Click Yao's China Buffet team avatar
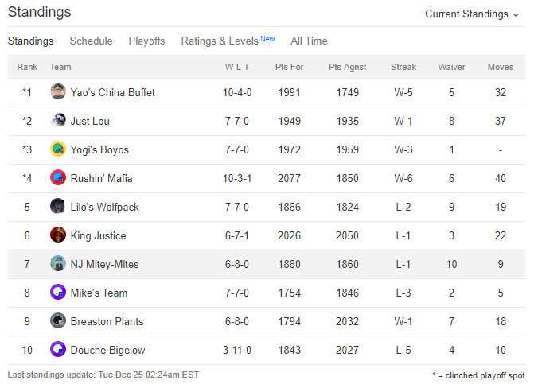The width and height of the screenshot is (538, 392). (x=58, y=91)
